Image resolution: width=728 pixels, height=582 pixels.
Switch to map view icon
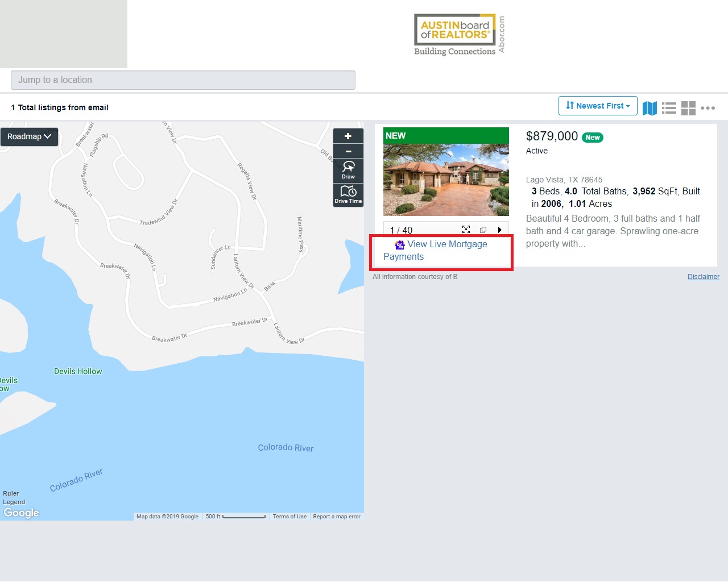click(650, 108)
